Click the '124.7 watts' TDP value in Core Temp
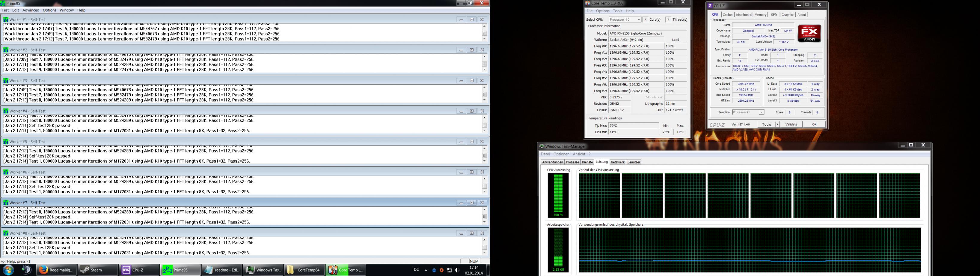This screenshot has width=980, height=276. 676,110
